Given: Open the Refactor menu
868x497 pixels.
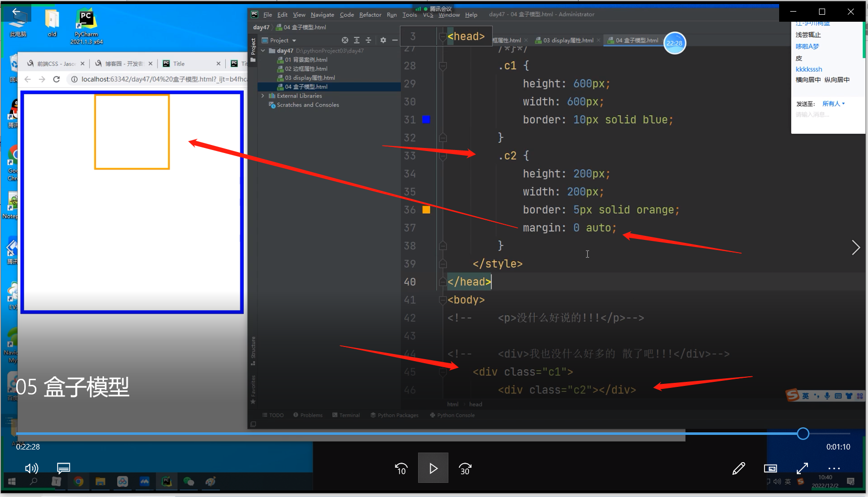Looking at the screenshot, I should 370,15.
